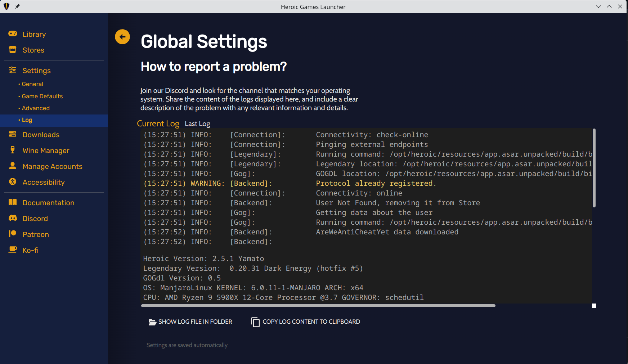Click the 'OS: ManjaroLinux' log line
The image size is (628, 364).
pyautogui.click(x=253, y=288)
